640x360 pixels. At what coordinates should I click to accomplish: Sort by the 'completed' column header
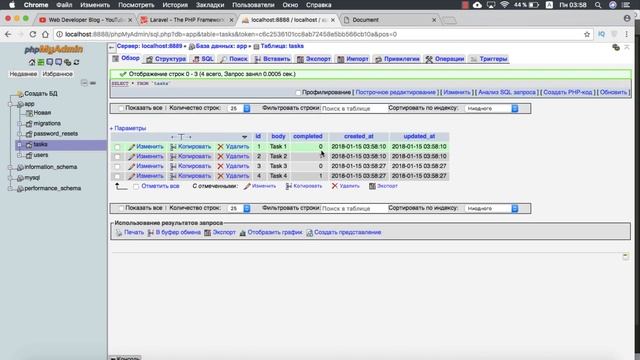308,136
